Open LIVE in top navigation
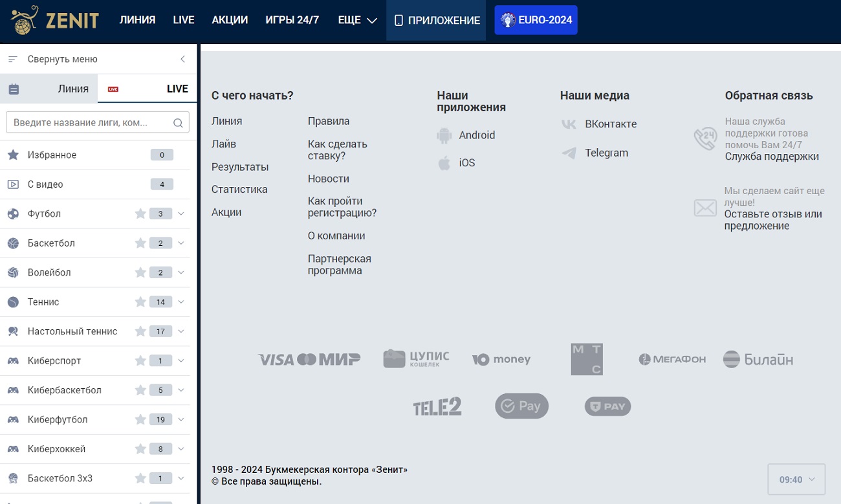 point(184,20)
